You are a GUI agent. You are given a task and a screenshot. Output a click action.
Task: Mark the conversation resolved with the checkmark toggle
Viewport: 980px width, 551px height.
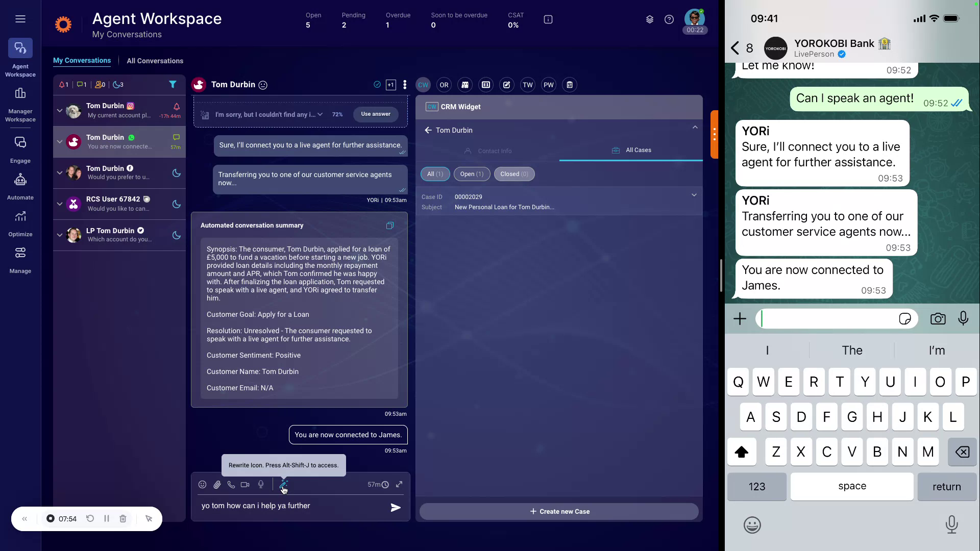377,85
